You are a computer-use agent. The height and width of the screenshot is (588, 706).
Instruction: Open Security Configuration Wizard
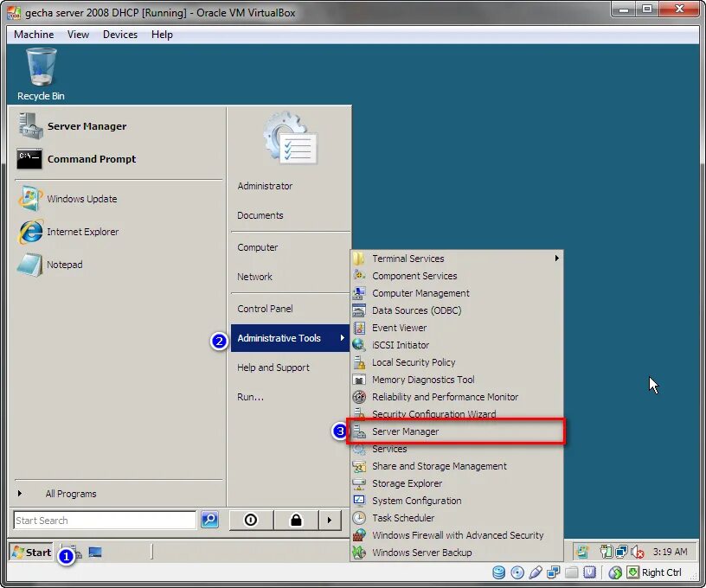click(x=457, y=413)
